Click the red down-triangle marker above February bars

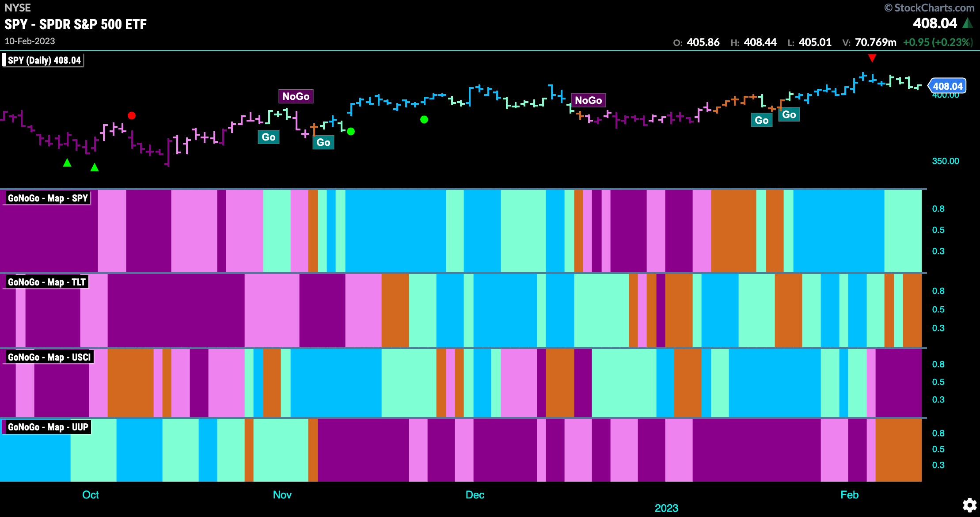pos(872,58)
